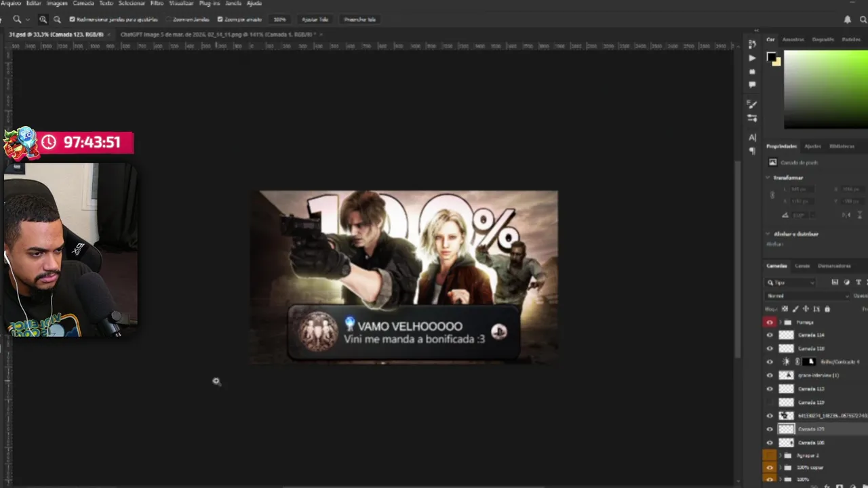This screenshot has width=868, height=488.
Task: Open the notifications bell icon
Action: 847,20
